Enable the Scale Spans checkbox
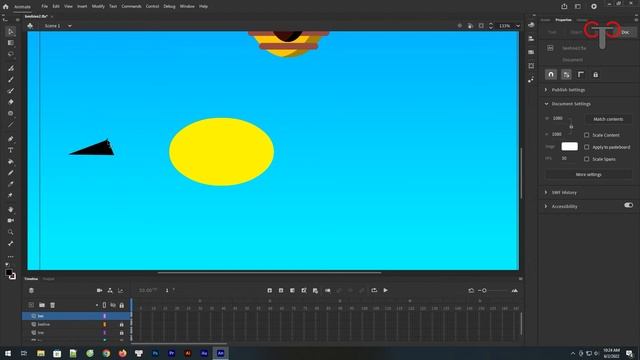Viewport: 640px width, 360px height. tap(587, 159)
